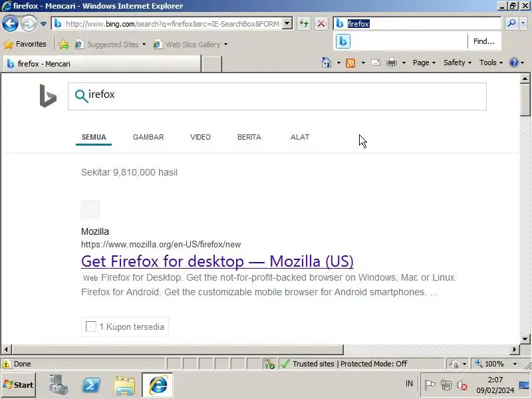Click the Help question mark icon
532x399 pixels.
[x=514, y=63]
